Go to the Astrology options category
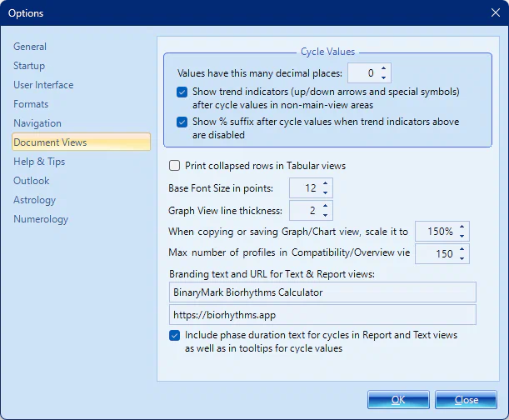The image size is (509, 420). point(34,200)
